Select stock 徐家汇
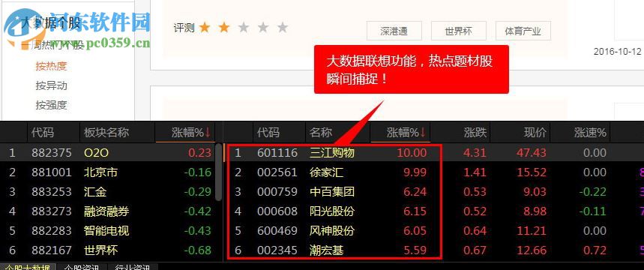This screenshot has width=644, height=270. [x=326, y=172]
